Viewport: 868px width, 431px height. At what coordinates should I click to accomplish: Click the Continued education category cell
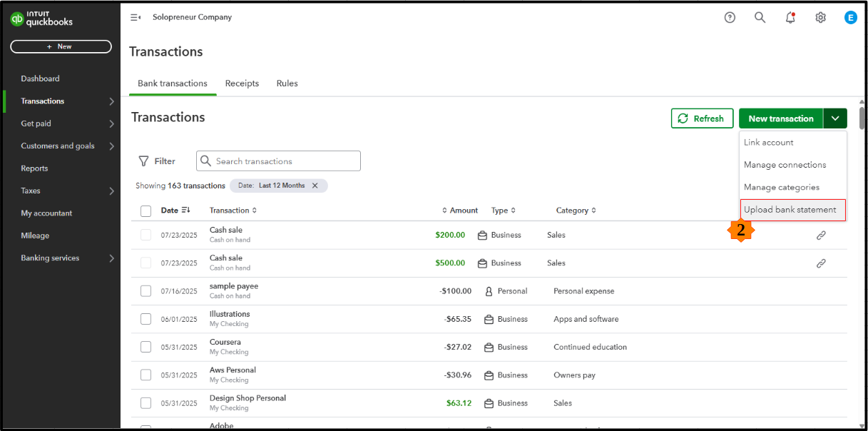coord(590,347)
